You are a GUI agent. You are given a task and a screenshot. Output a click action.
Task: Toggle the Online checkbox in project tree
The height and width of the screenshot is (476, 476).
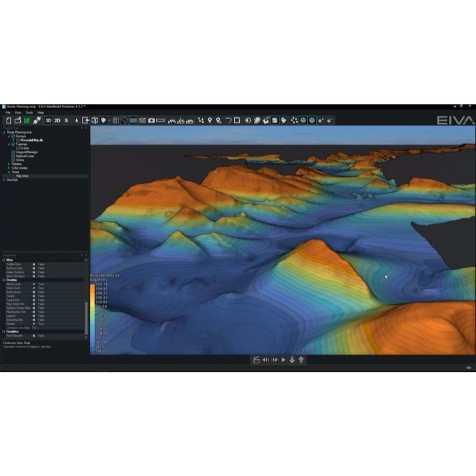click(x=13, y=160)
